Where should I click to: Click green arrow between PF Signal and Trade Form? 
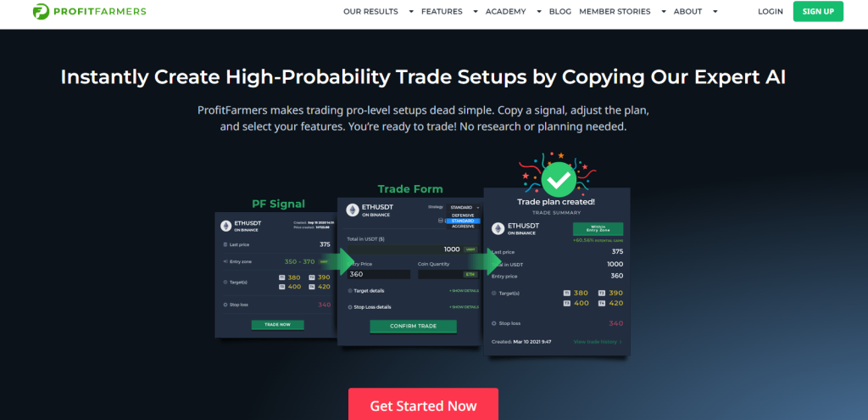pyautogui.click(x=344, y=261)
